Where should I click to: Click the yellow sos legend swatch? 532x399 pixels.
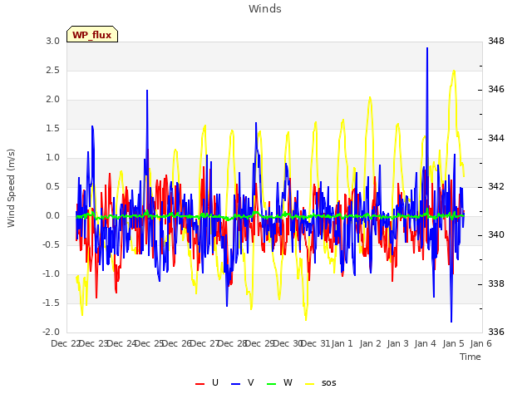(310, 384)
